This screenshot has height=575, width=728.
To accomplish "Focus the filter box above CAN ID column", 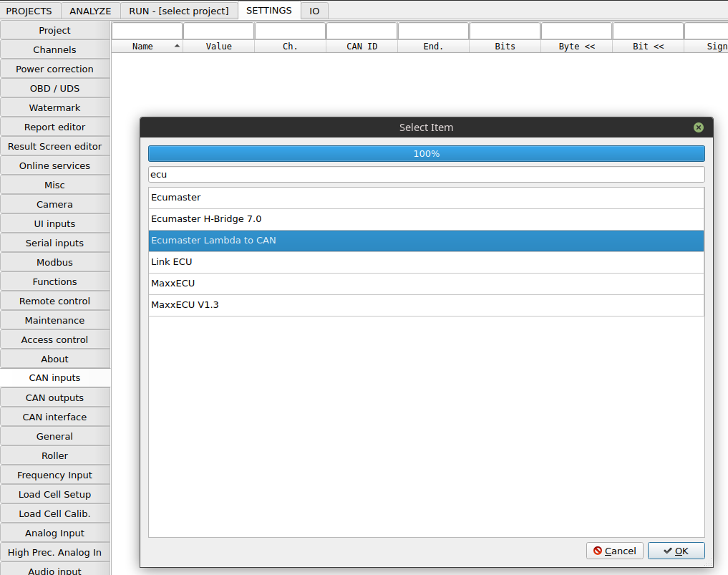I will point(361,31).
